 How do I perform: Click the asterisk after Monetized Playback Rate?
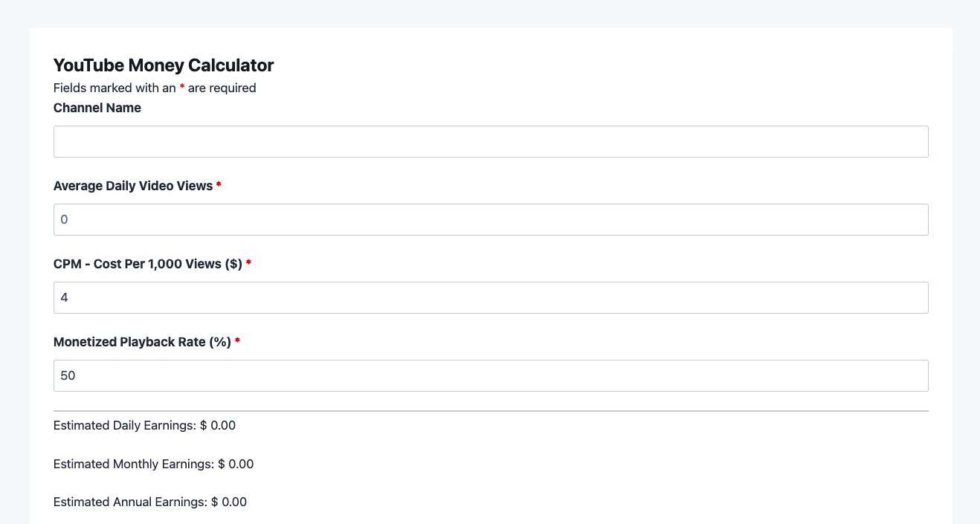(x=237, y=342)
